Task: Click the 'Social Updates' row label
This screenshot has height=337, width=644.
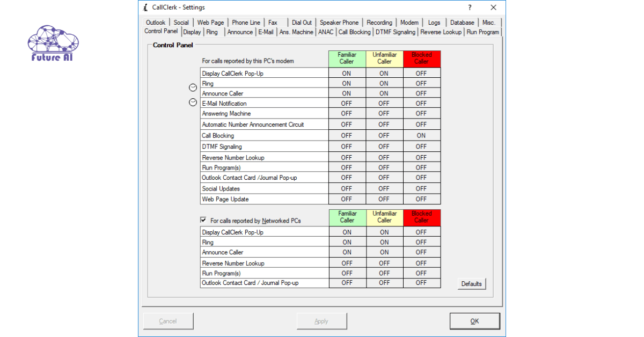Action: (x=221, y=189)
